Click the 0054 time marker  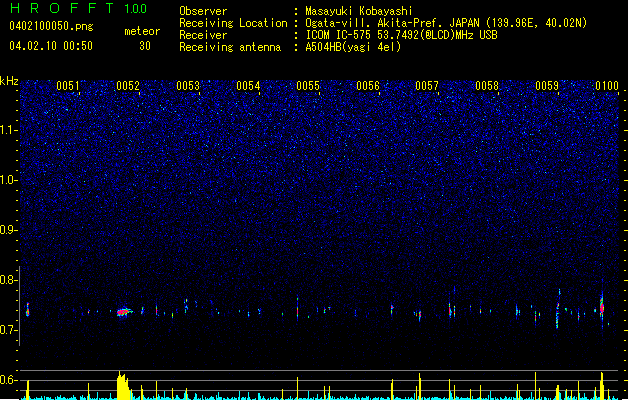click(x=248, y=86)
